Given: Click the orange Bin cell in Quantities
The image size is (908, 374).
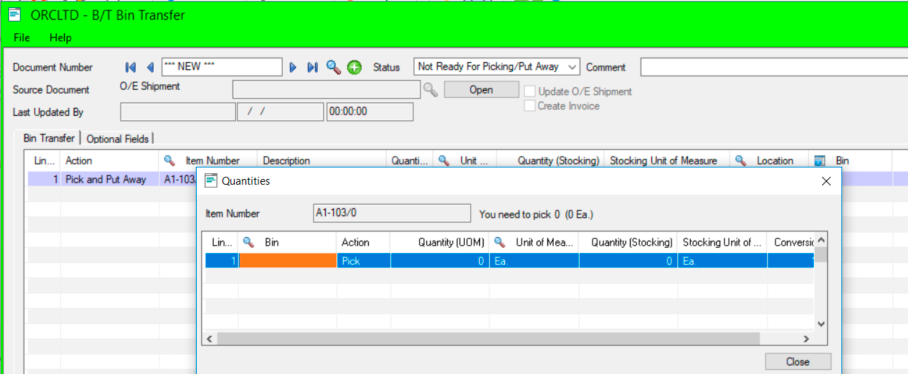Looking at the screenshot, I should coord(288,261).
